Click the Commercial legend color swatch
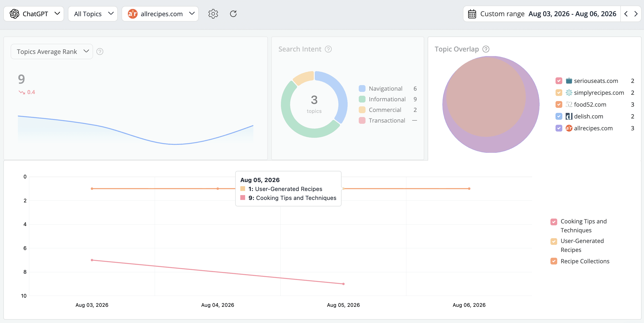 [x=362, y=110]
